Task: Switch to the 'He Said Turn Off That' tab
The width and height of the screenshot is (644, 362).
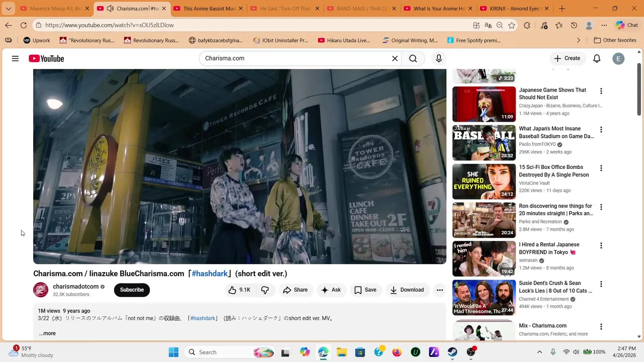Action: tap(284, 9)
